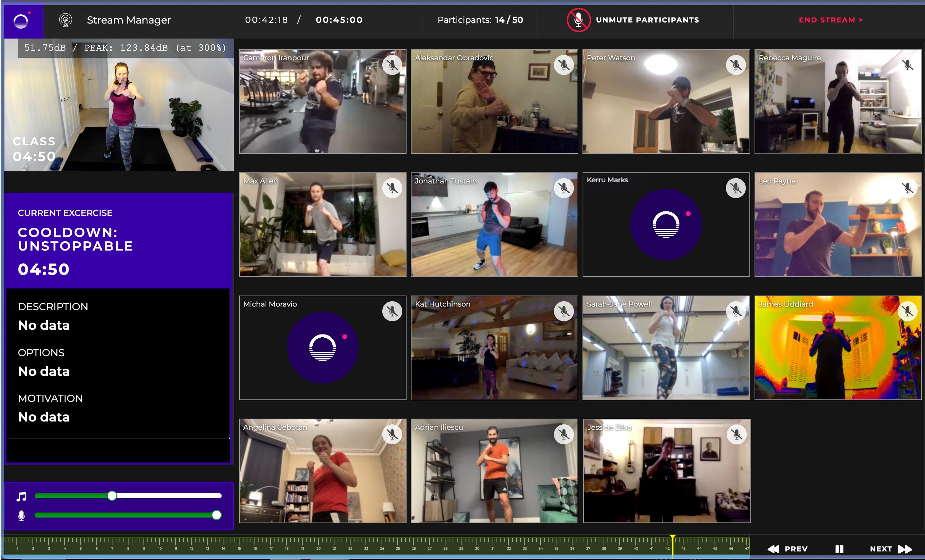The width and height of the screenshot is (925, 560).
Task: Select Peter Watson's video tile
Action: 666,101
